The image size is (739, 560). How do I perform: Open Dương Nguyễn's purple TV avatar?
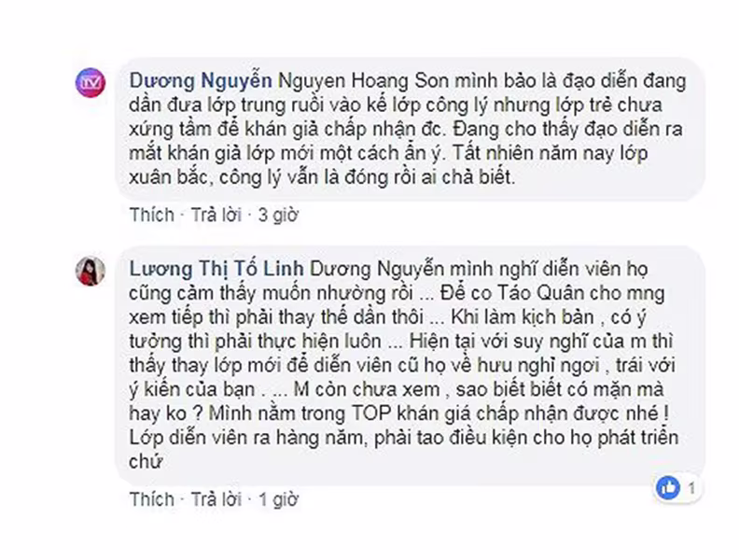click(x=91, y=82)
